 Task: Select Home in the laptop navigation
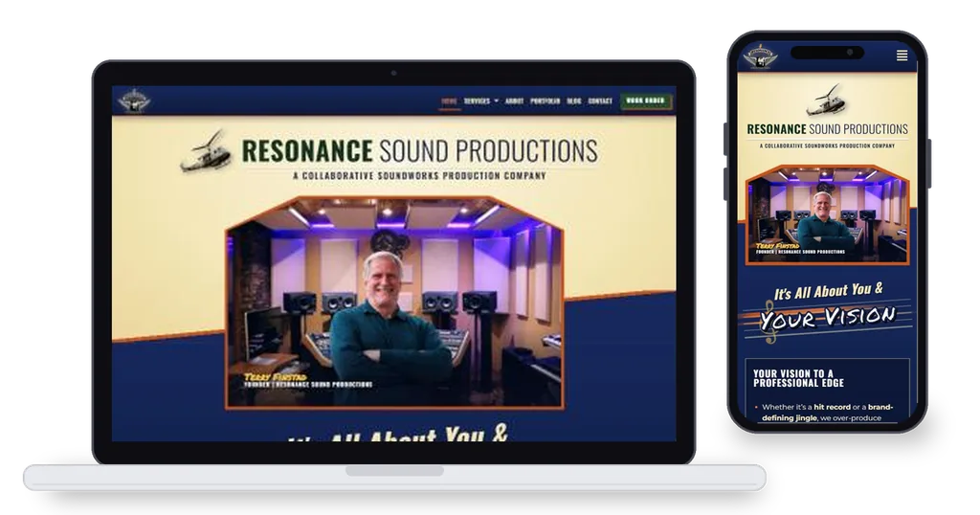pos(450,101)
